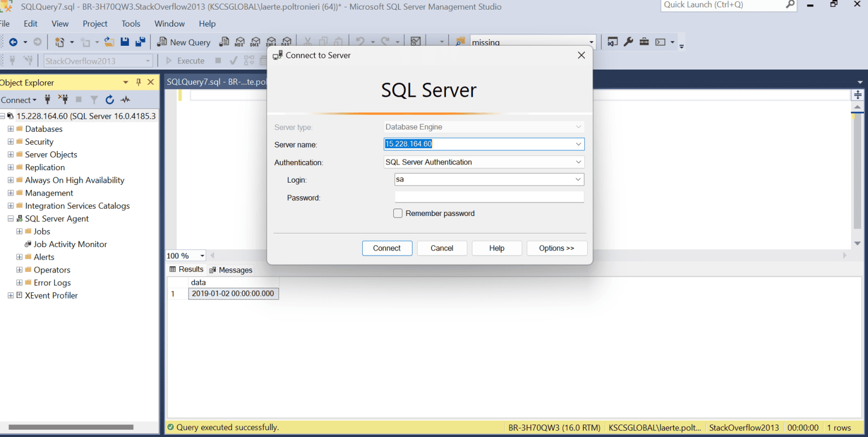Click the Job Activity Monitor item

click(70, 244)
